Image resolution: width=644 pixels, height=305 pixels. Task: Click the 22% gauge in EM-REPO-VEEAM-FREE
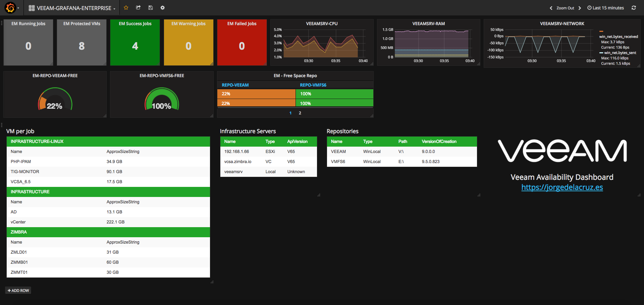click(55, 99)
